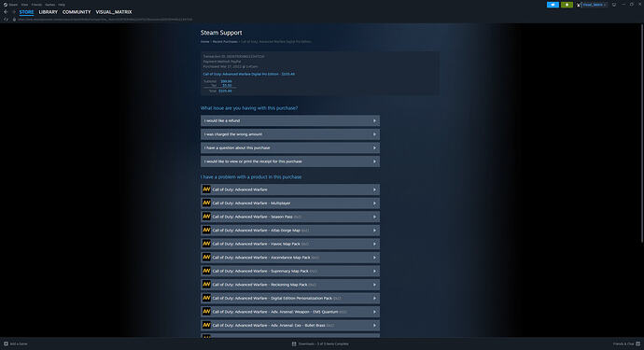Switch to the LIBRARY tab

[x=48, y=12]
